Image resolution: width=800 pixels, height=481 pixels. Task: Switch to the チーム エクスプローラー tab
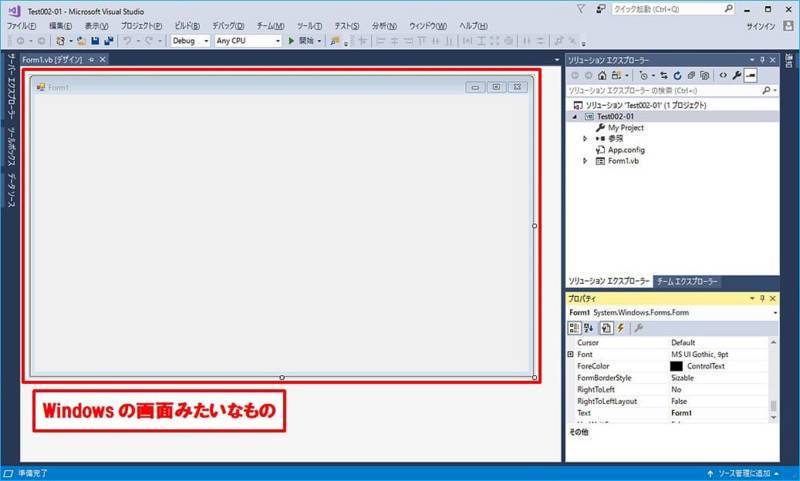(x=687, y=282)
